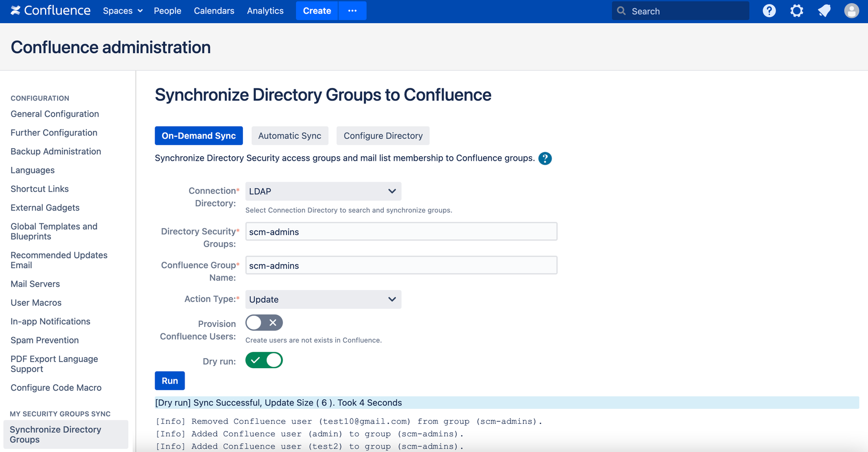Click the Confluence logo icon
Viewport: 868px width, 452px height.
tap(16, 11)
